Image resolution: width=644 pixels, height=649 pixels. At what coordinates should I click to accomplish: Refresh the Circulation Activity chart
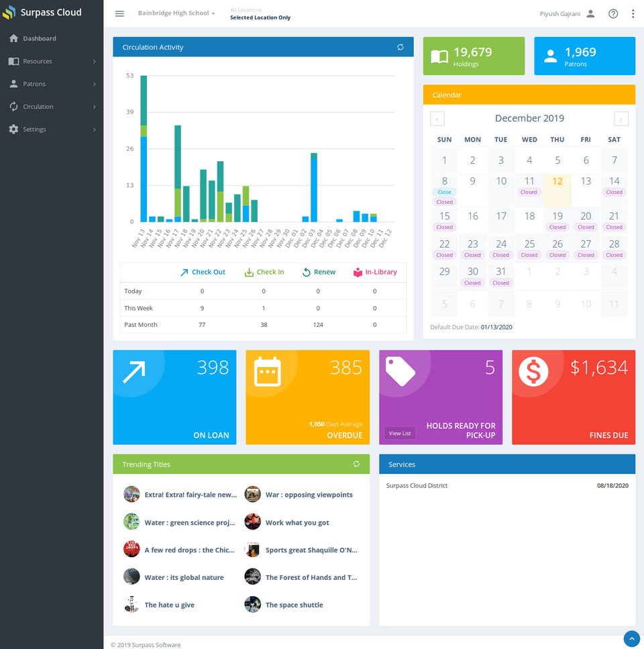click(400, 47)
